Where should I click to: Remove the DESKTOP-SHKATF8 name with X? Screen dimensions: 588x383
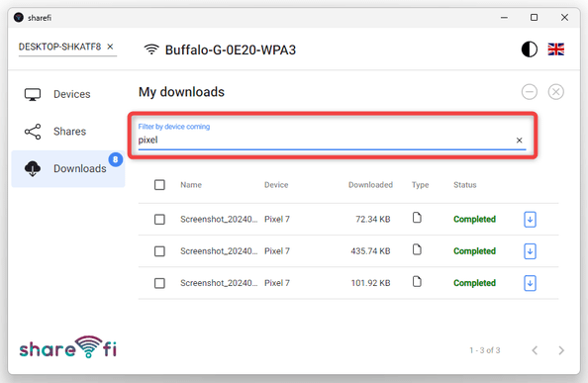pyautogui.click(x=110, y=47)
